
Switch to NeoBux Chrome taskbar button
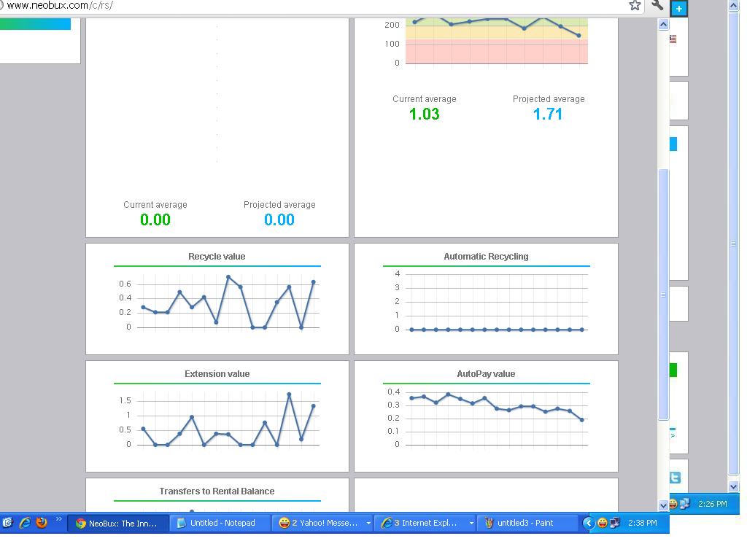point(117,524)
